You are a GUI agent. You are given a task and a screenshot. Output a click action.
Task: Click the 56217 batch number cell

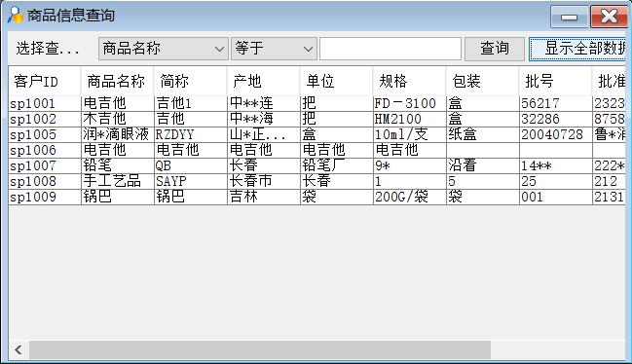556,103
